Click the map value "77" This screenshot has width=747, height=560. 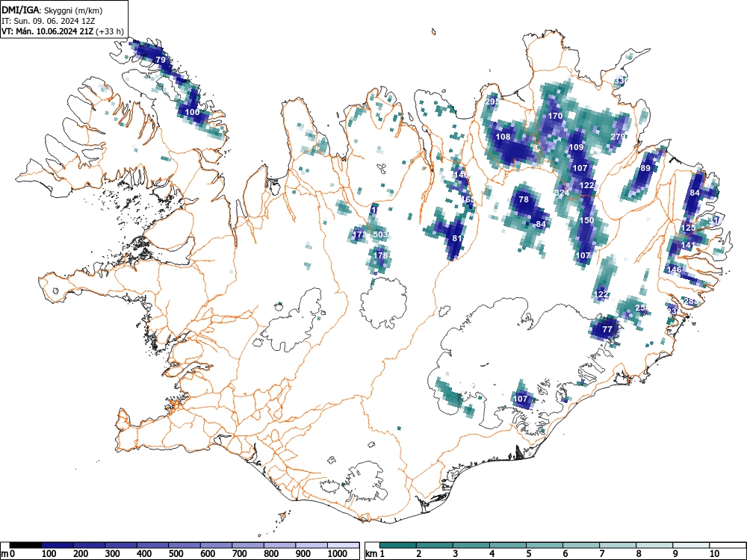[x=607, y=329]
